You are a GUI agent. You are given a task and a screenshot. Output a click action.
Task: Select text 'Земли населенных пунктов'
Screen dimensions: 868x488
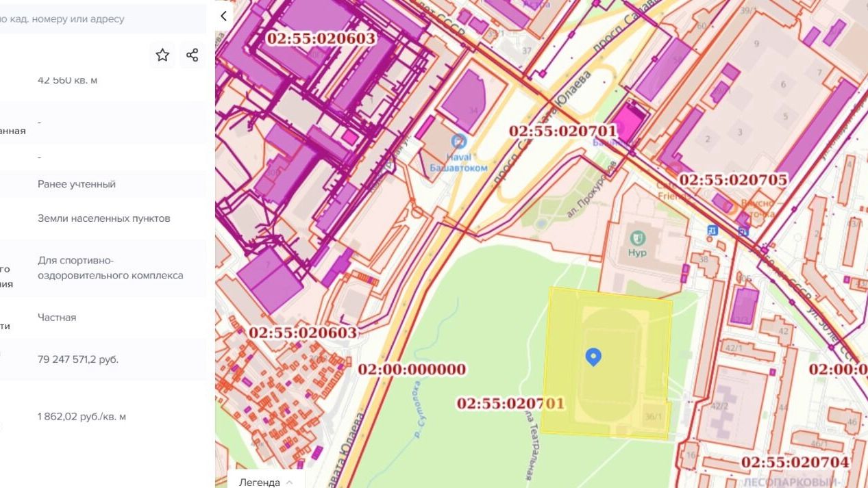point(104,218)
